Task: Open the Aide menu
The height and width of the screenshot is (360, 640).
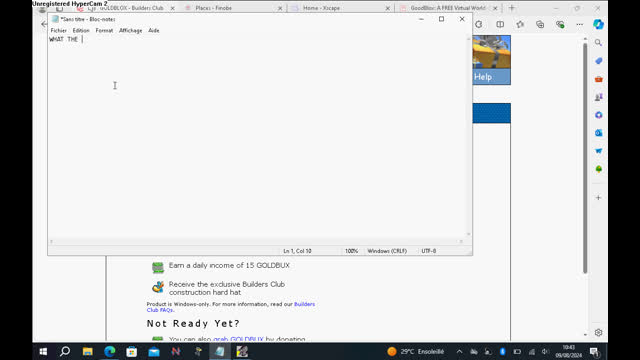Action: coord(153,31)
